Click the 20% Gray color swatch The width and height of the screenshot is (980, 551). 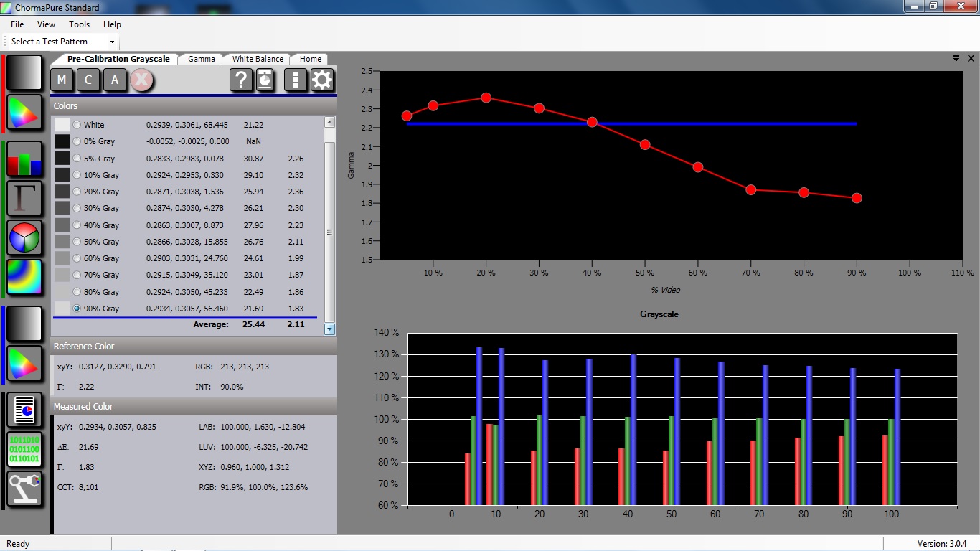pos(62,192)
